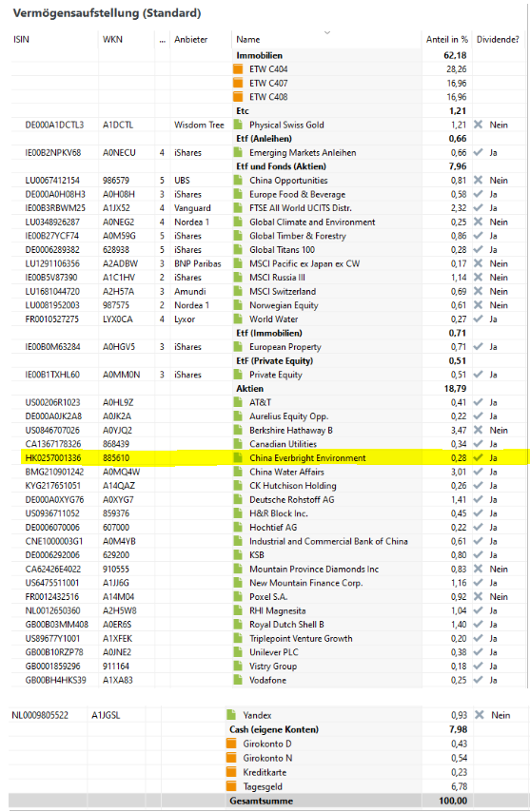Click Anbieter 'Wisdom Tree' cell
This screenshot has height=812, width=530.
(x=199, y=125)
